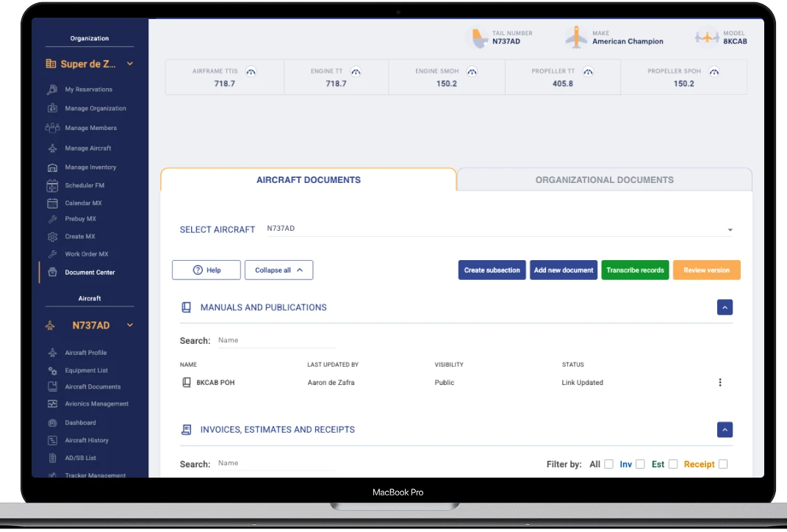Collapse the Invoices, Estimates and Receipts section

pos(725,430)
